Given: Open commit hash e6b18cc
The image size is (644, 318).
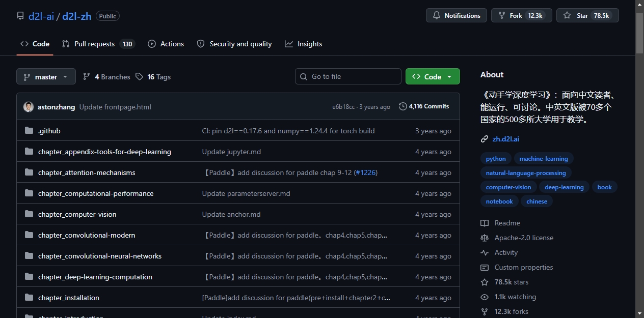Looking at the screenshot, I should pyautogui.click(x=343, y=107).
